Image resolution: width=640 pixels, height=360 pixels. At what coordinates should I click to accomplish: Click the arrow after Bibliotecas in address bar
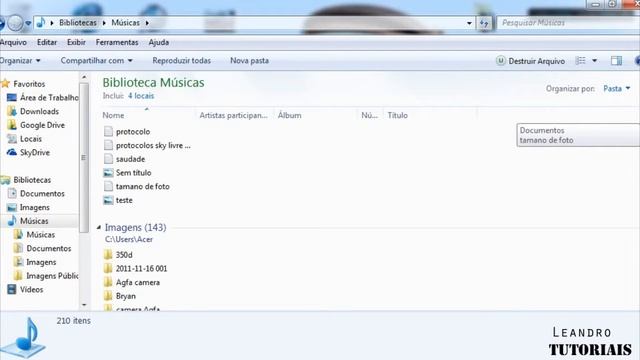[x=104, y=23]
